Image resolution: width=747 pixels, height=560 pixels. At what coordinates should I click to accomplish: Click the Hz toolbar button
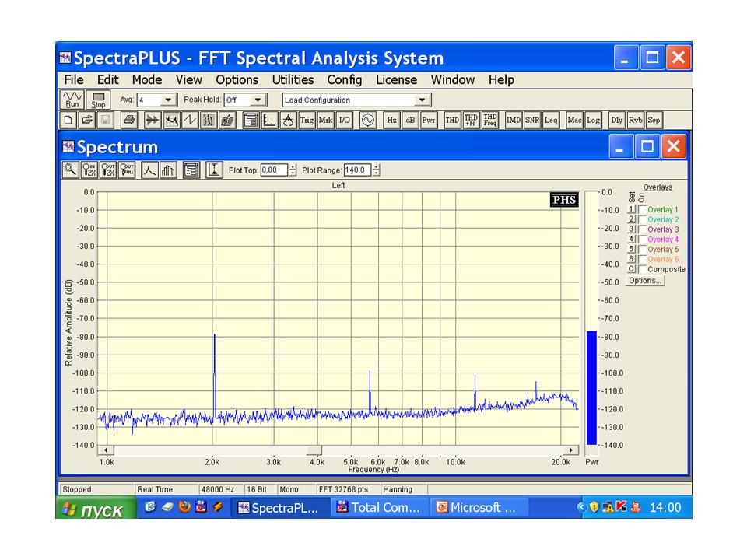coord(391,120)
